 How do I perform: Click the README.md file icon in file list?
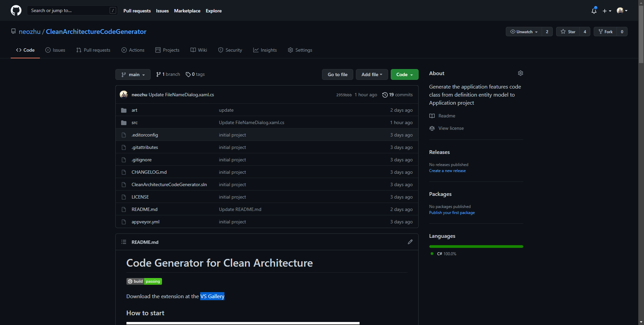coord(124,209)
